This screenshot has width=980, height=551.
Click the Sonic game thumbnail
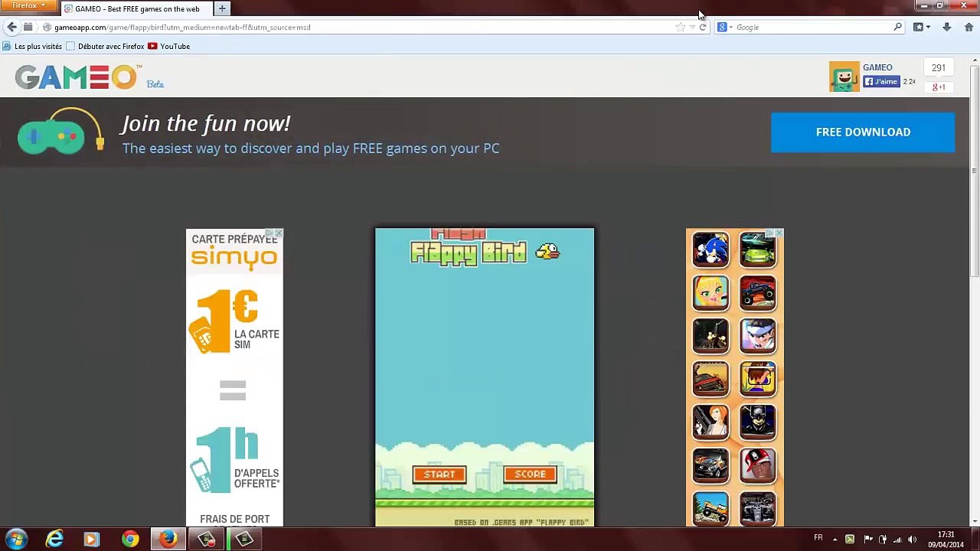pos(710,250)
